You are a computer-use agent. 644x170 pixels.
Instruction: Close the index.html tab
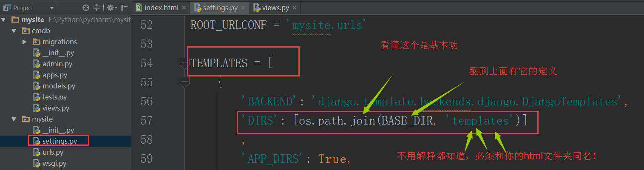click(184, 8)
